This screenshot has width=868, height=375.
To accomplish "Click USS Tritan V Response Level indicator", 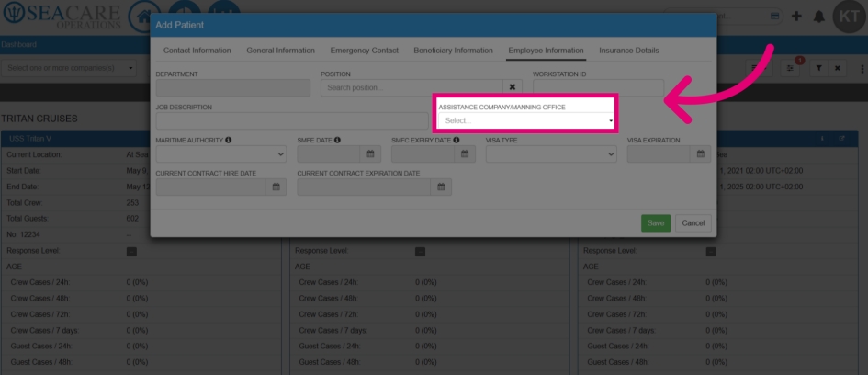I will [x=131, y=252].
